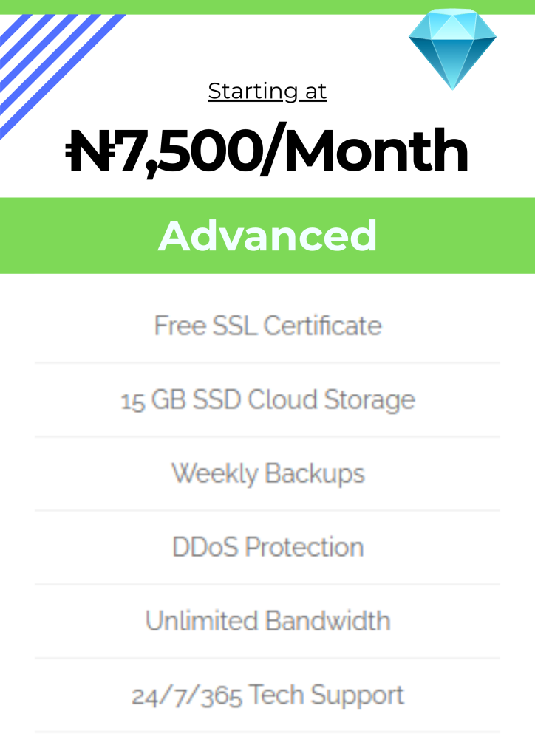The image size is (535, 756).
Task: Click the Free SSL Certificate feature
Action: [267, 326]
